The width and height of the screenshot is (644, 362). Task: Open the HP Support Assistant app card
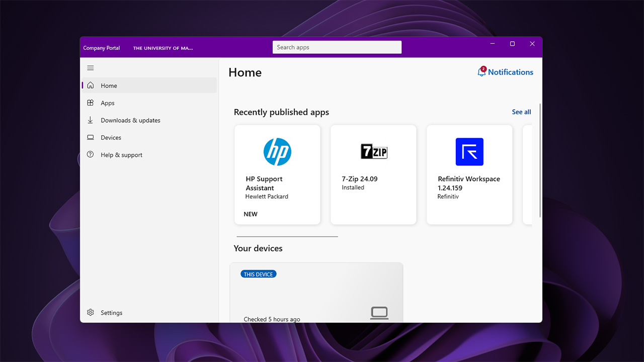pos(277,174)
